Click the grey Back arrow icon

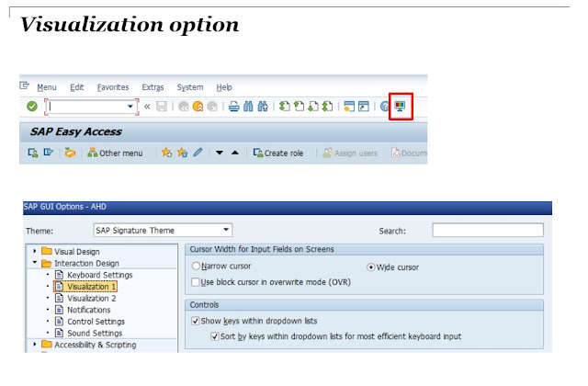coord(184,107)
